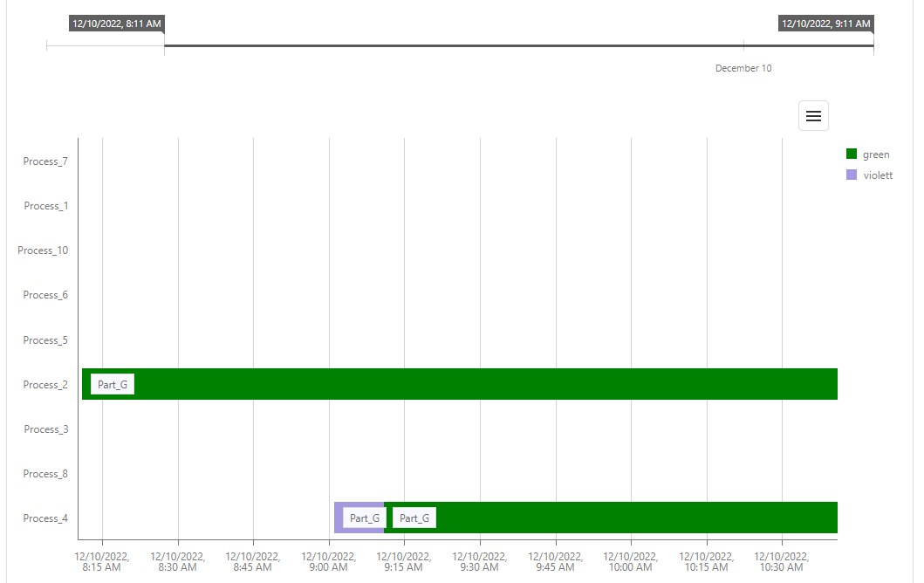Click the Part_G label on Process_2 bar
This screenshot has height=583, width=924.
click(x=112, y=384)
